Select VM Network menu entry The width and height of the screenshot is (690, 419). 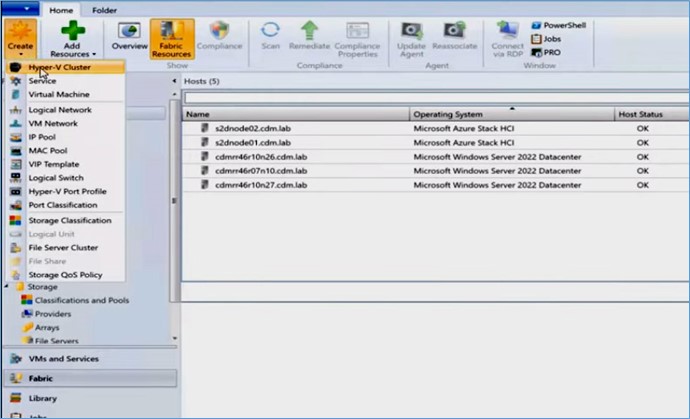(65, 124)
